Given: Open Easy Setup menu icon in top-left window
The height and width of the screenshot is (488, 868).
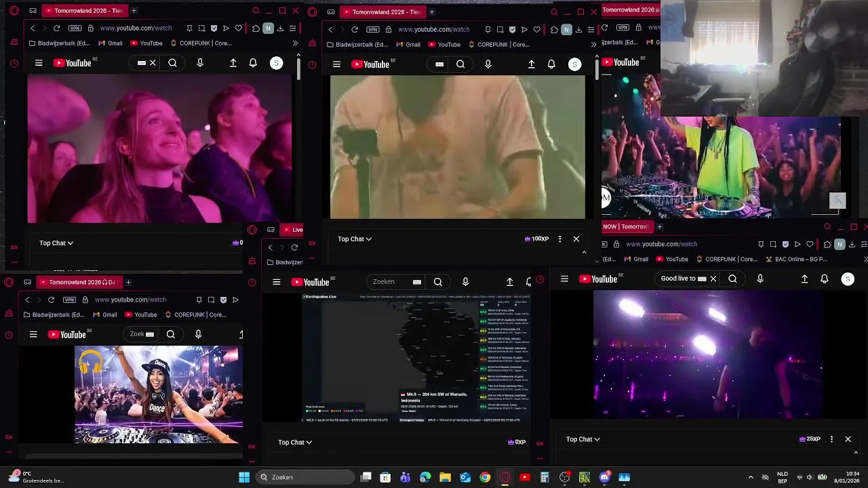Looking at the screenshot, I should (x=292, y=28).
